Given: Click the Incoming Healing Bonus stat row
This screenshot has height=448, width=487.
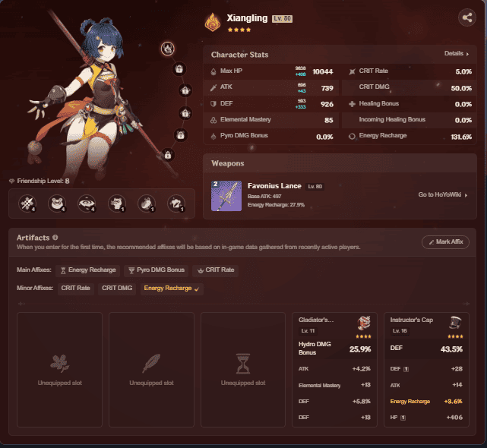Looking at the screenshot, I should [x=409, y=120].
